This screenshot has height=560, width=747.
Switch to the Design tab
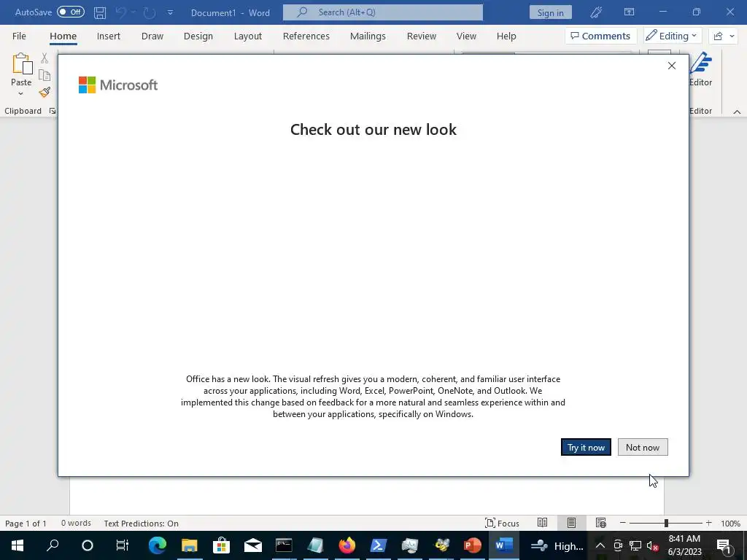[198, 36]
